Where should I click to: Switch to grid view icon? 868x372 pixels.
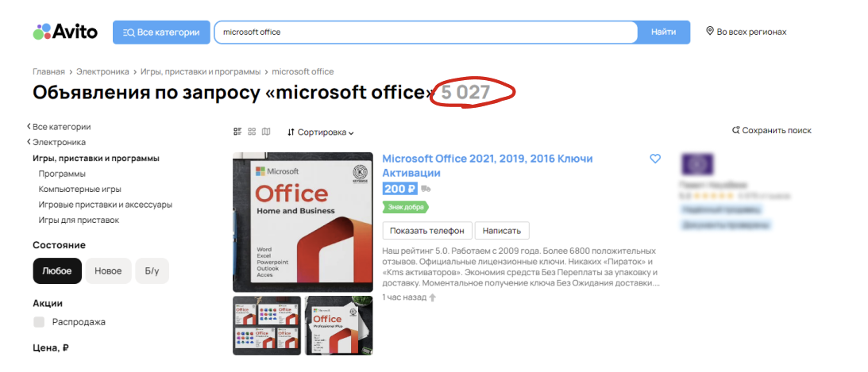tap(252, 132)
